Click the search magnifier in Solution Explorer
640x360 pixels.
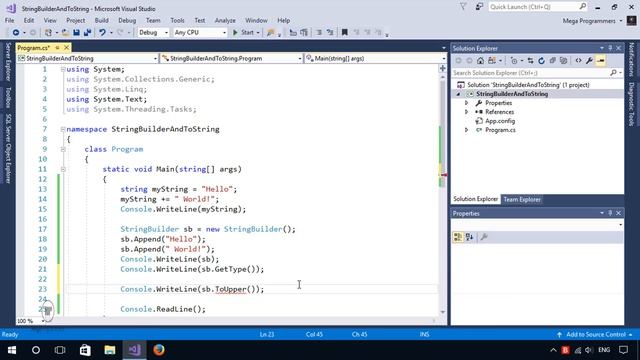point(613,73)
